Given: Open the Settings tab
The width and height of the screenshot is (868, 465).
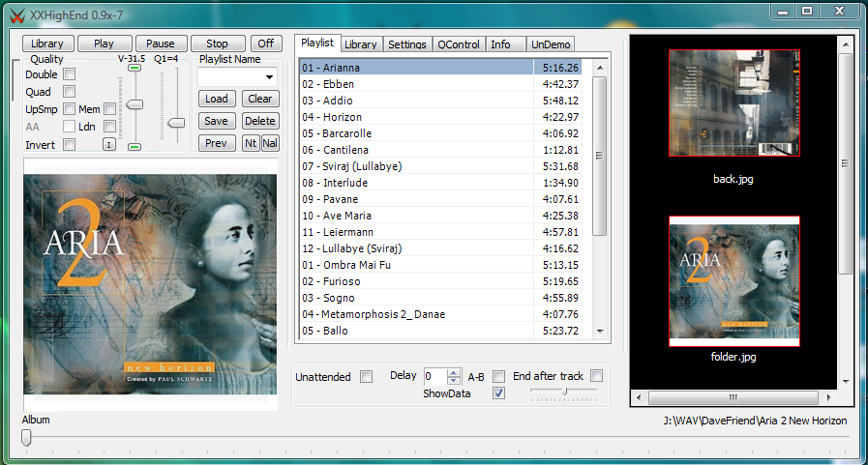Looking at the screenshot, I should [x=406, y=44].
